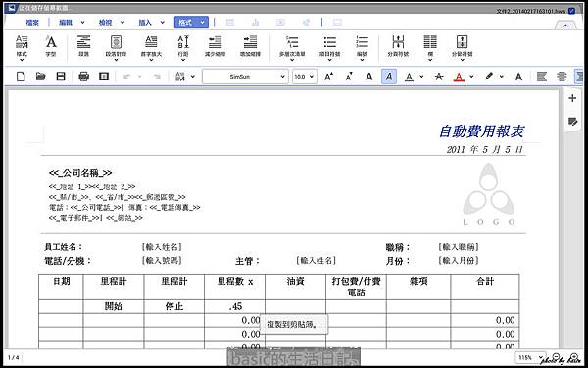The height and width of the screenshot is (368, 588).
Task: Click the app icon in the title bar
Action: pos(11,8)
